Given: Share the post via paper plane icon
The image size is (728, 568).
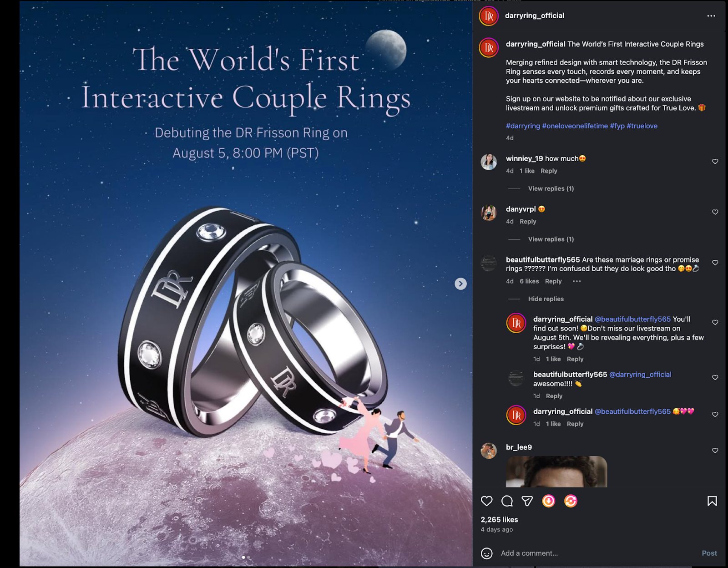Looking at the screenshot, I should (527, 501).
